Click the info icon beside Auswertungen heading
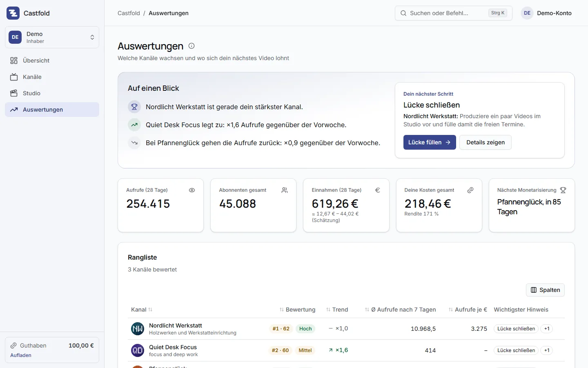 click(192, 46)
